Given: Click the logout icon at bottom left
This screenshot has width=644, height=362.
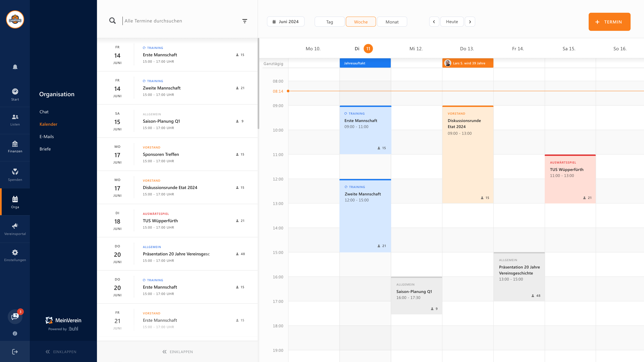Looking at the screenshot, I should coord(15,352).
